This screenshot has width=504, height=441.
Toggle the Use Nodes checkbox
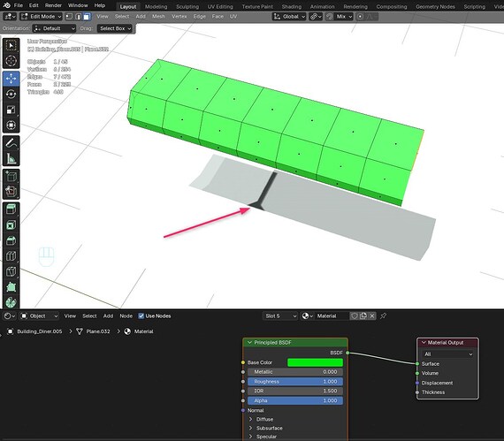coord(141,316)
